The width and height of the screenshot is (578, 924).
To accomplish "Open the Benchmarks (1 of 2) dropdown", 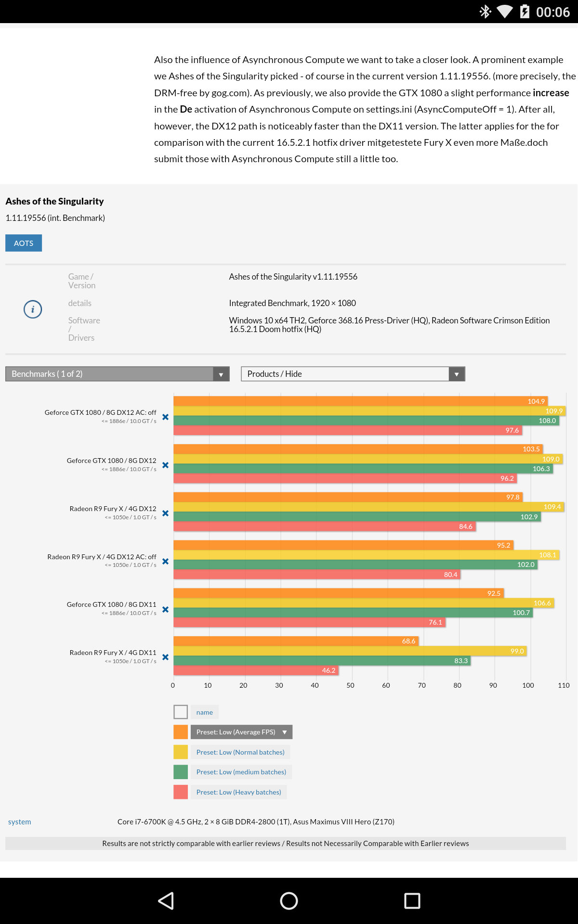I will tap(117, 374).
